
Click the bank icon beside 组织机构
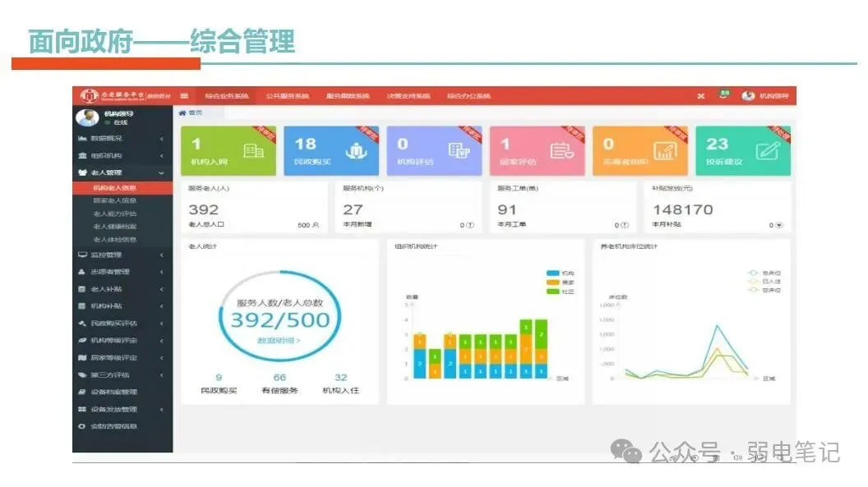coord(82,156)
